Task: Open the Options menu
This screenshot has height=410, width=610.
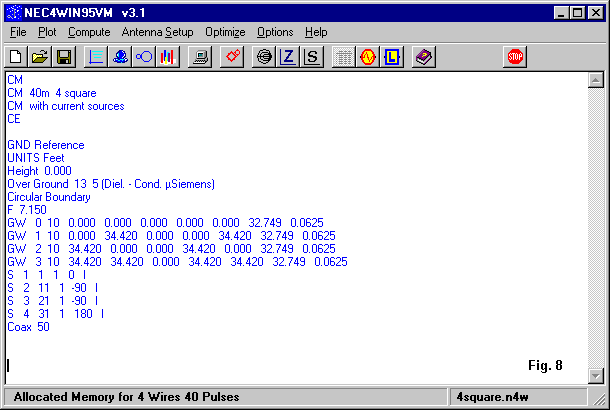Action: point(275,32)
